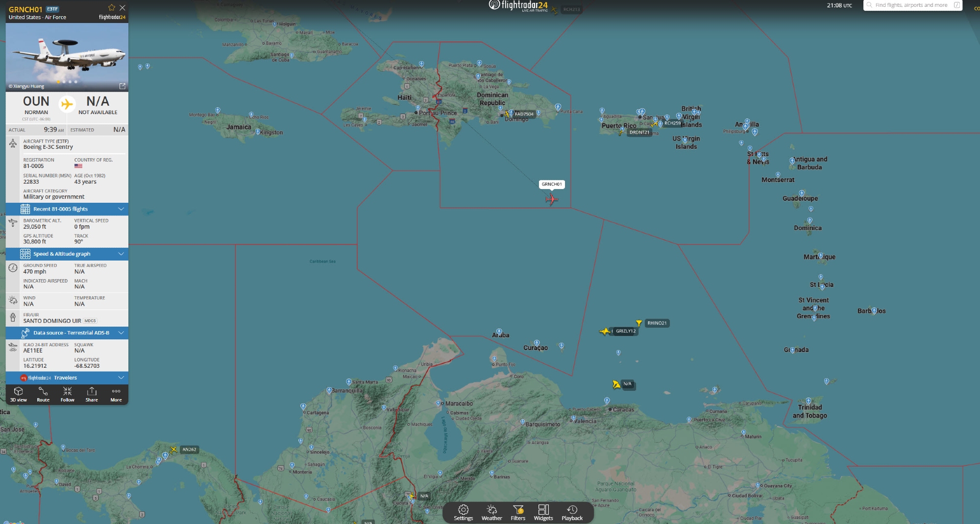Viewport: 980px width, 524px height.
Task: Share this flight via Share icon
Action: (92, 394)
